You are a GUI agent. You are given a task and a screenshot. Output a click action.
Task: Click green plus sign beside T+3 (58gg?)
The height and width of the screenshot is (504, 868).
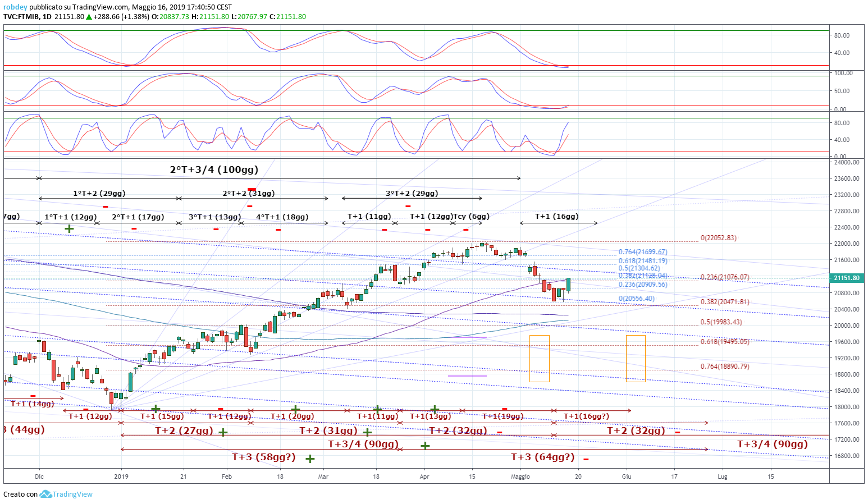(x=310, y=459)
